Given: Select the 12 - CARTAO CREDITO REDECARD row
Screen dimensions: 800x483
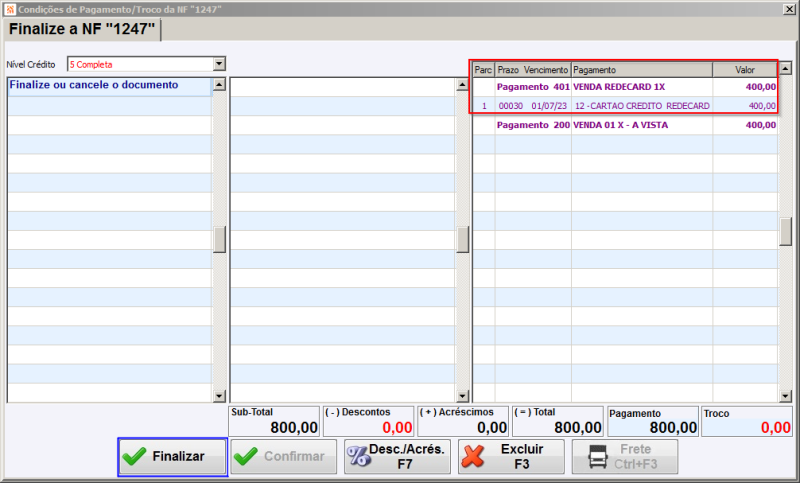Looking at the screenshot, I should (625, 106).
